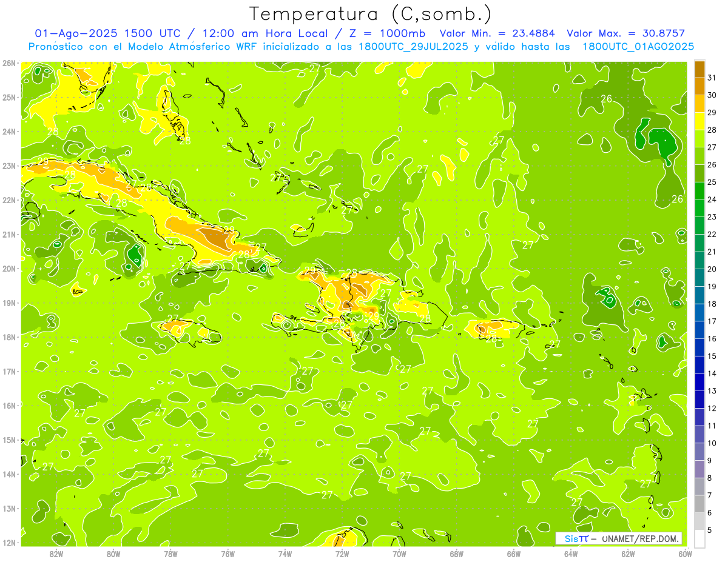Click the colorbar scale label '10'
This screenshot has width=728, height=562.
tap(712, 443)
